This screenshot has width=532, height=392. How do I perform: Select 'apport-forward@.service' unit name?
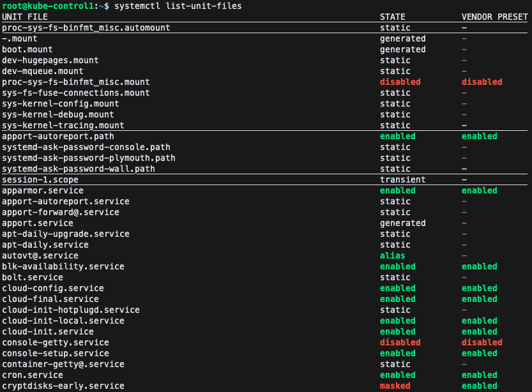[61, 212]
